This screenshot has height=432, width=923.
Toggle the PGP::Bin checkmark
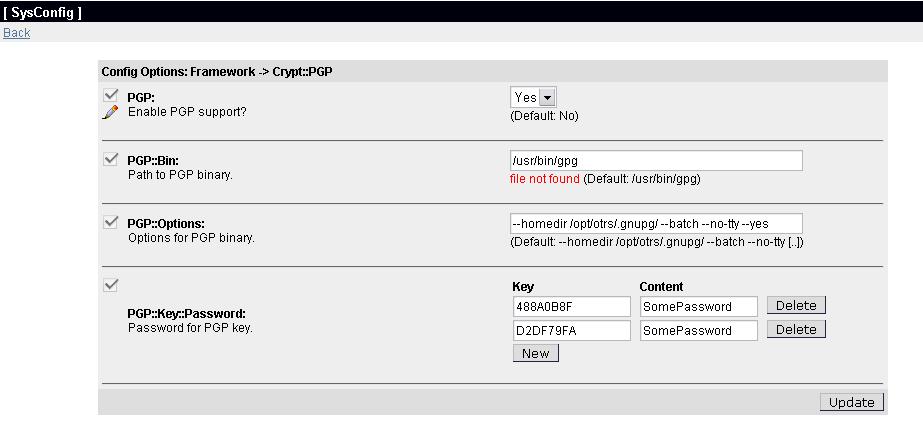pyautogui.click(x=111, y=159)
